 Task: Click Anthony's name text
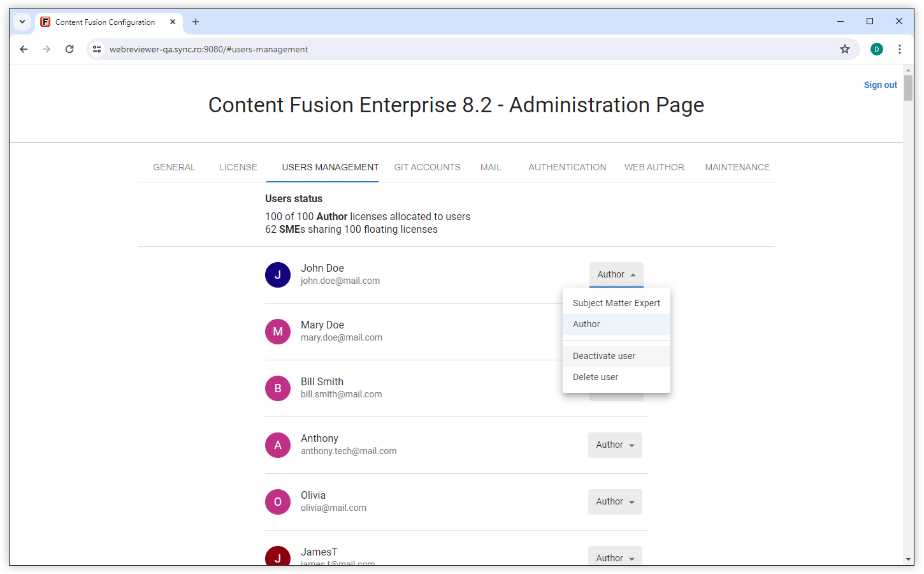319,439
